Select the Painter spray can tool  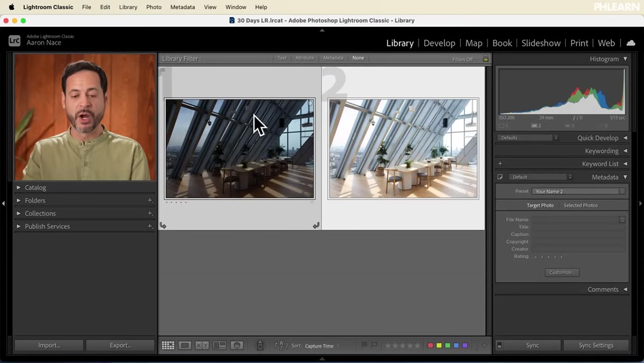coord(260,345)
